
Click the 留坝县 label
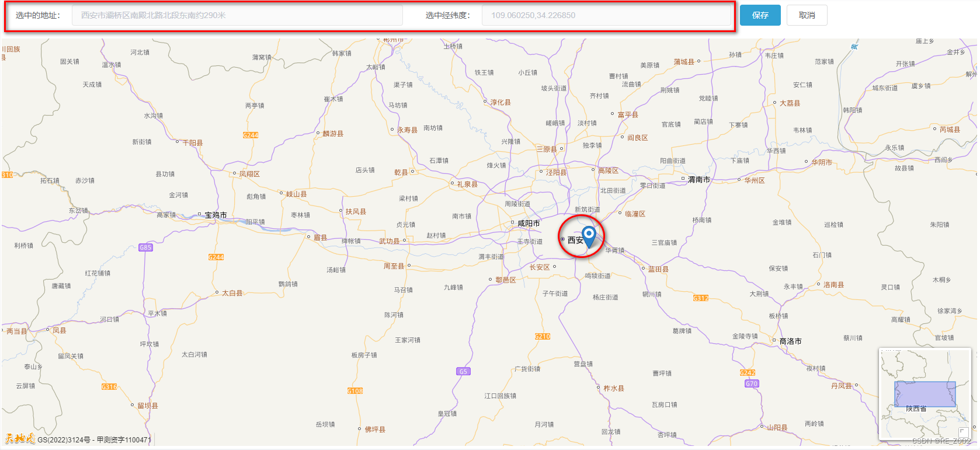148,406
